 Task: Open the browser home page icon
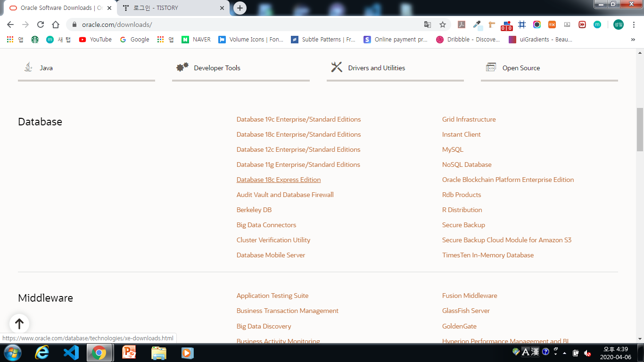[x=56, y=25]
